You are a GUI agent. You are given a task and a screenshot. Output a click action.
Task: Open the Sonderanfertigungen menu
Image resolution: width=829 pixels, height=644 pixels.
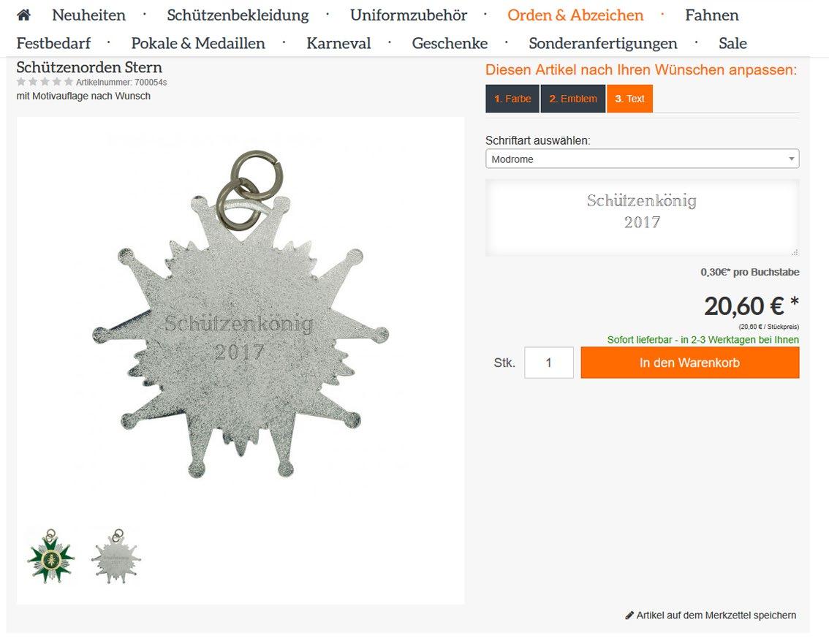pyautogui.click(x=603, y=43)
